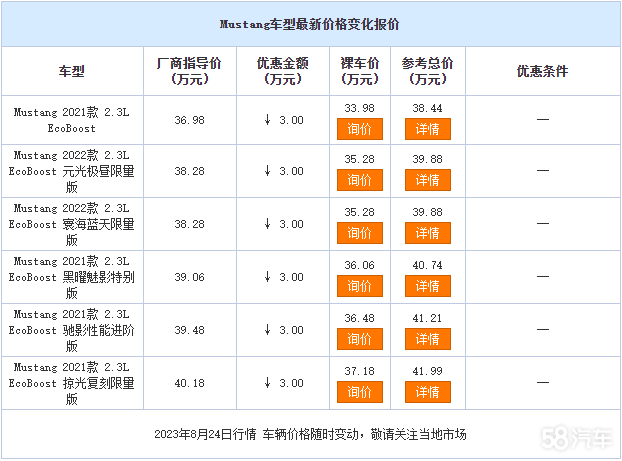Click table title Mustang车型最新价格变化报价
The image size is (622, 461).
coord(310,24)
